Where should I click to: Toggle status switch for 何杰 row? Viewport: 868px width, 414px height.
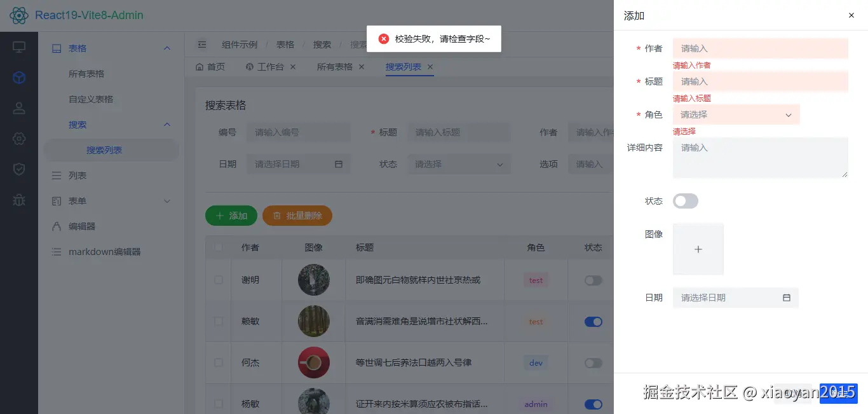(593, 363)
